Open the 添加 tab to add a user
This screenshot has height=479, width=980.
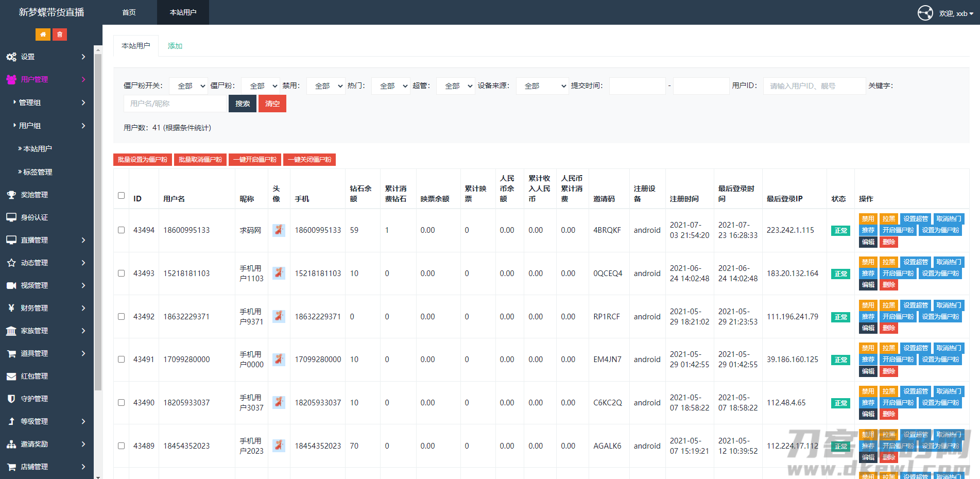coord(175,46)
